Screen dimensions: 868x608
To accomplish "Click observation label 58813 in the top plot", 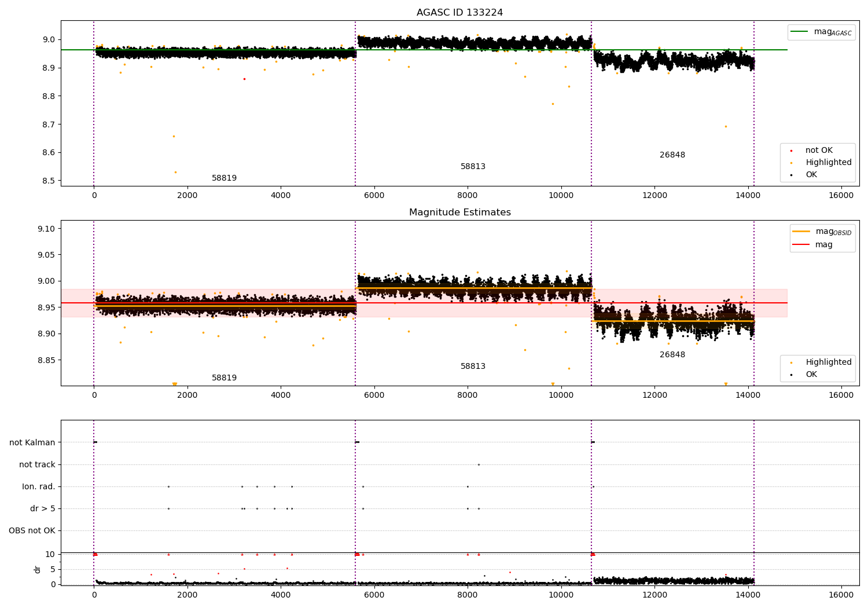I will pyautogui.click(x=473, y=167).
